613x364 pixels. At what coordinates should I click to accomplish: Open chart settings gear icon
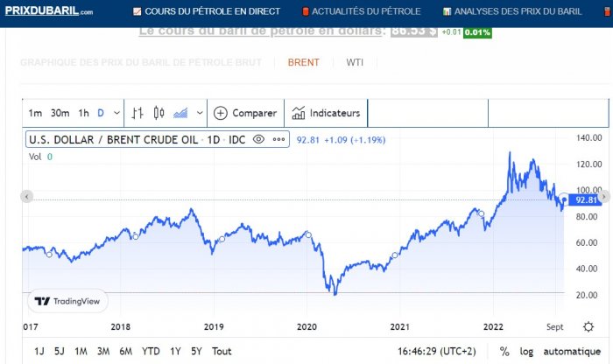[x=588, y=326]
